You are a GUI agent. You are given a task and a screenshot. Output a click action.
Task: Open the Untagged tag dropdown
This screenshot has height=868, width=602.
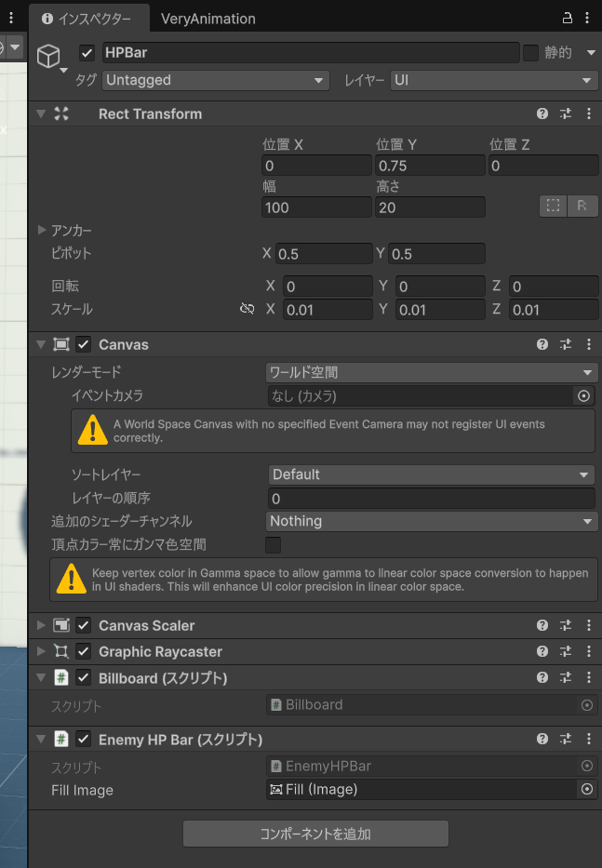[216, 81]
